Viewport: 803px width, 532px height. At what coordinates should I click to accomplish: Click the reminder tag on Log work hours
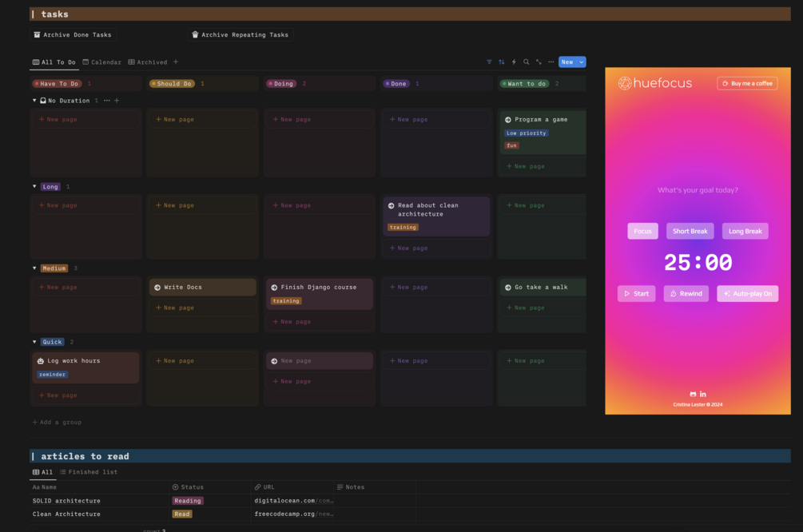coord(52,375)
